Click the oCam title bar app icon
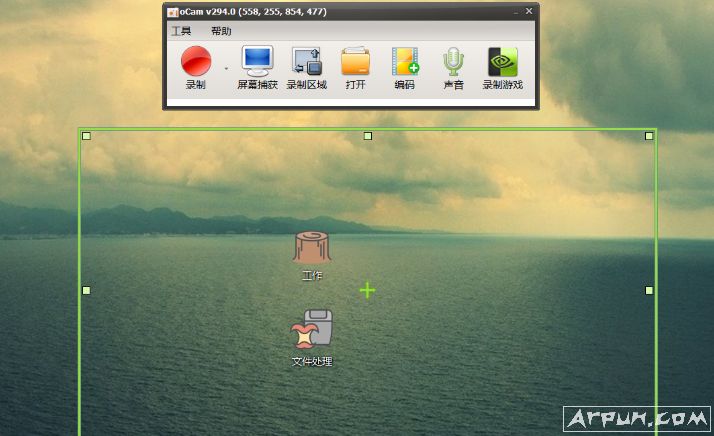This screenshot has width=714, height=436. [x=173, y=12]
